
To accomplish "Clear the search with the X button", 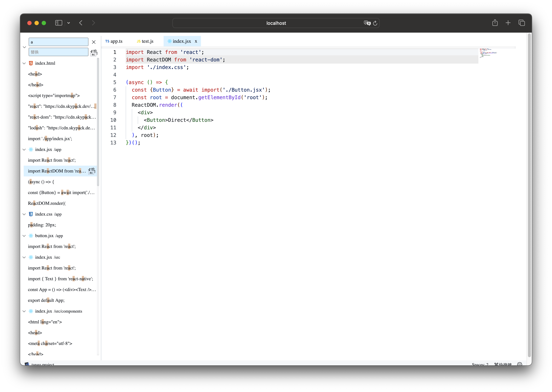I will 94,42.
